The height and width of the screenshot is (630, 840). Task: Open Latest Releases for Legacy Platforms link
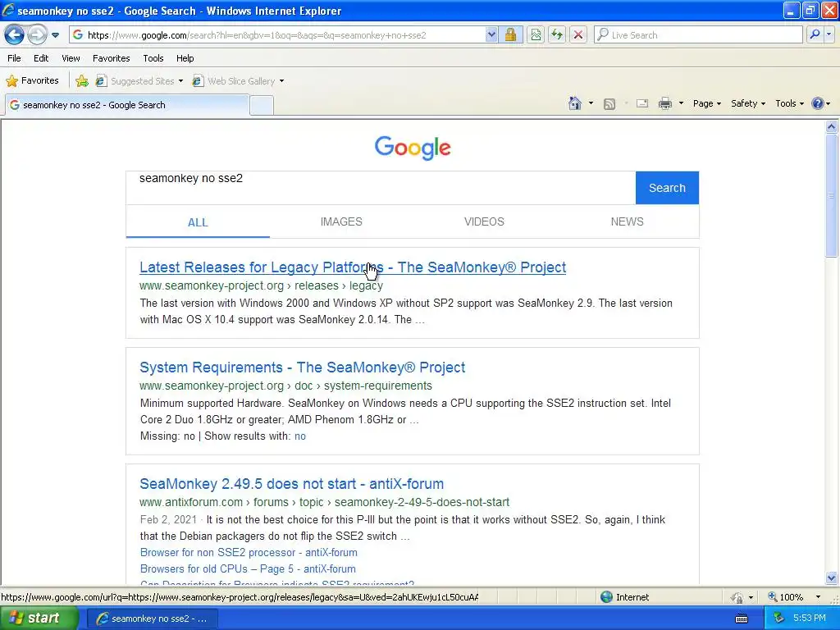(x=353, y=267)
